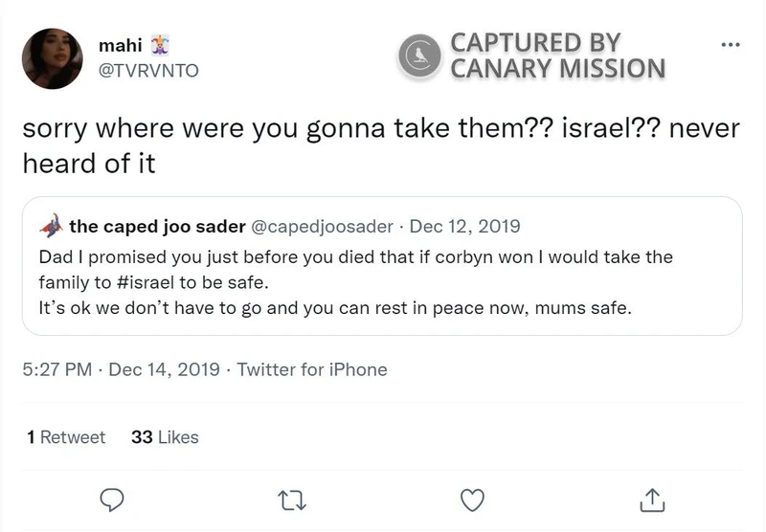Viewport: 766px width, 532px height.
Task: Click the "Twitter for iPhone" source label
Action: click(312, 369)
